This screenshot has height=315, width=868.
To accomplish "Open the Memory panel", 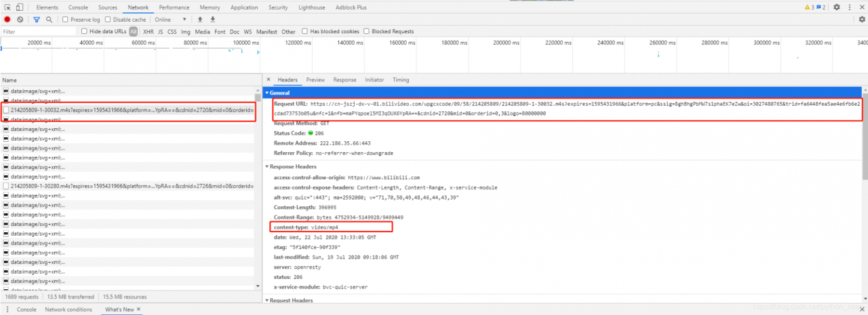I will (x=210, y=7).
